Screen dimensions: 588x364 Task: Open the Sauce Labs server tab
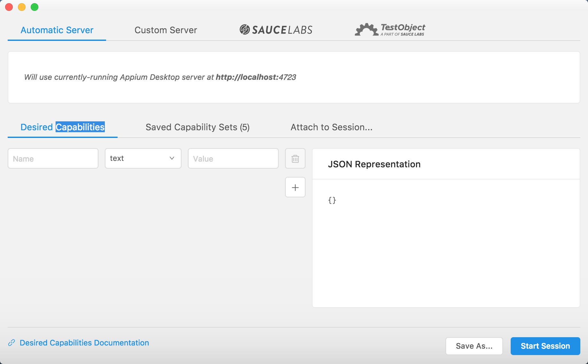point(276,30)
